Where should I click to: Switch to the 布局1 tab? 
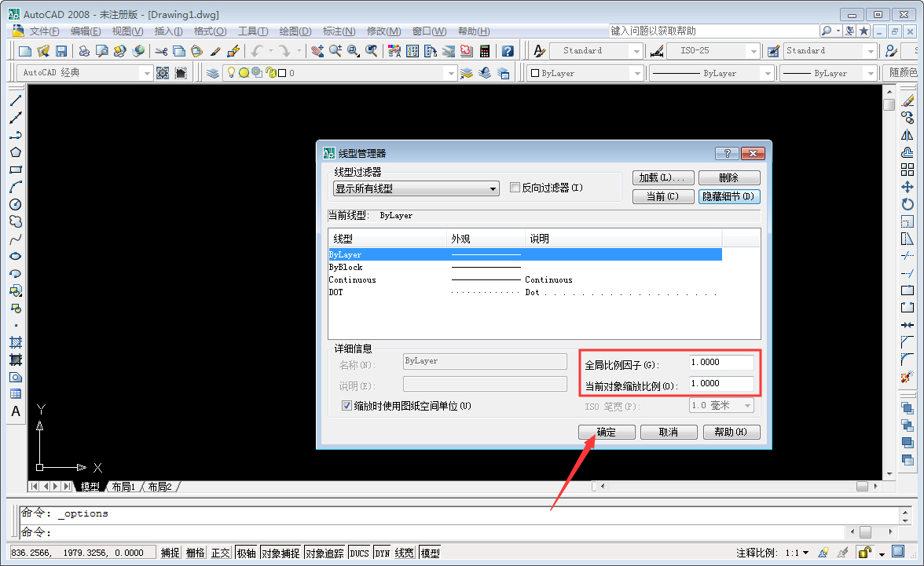pyautogui.click(x=123, y=486)
